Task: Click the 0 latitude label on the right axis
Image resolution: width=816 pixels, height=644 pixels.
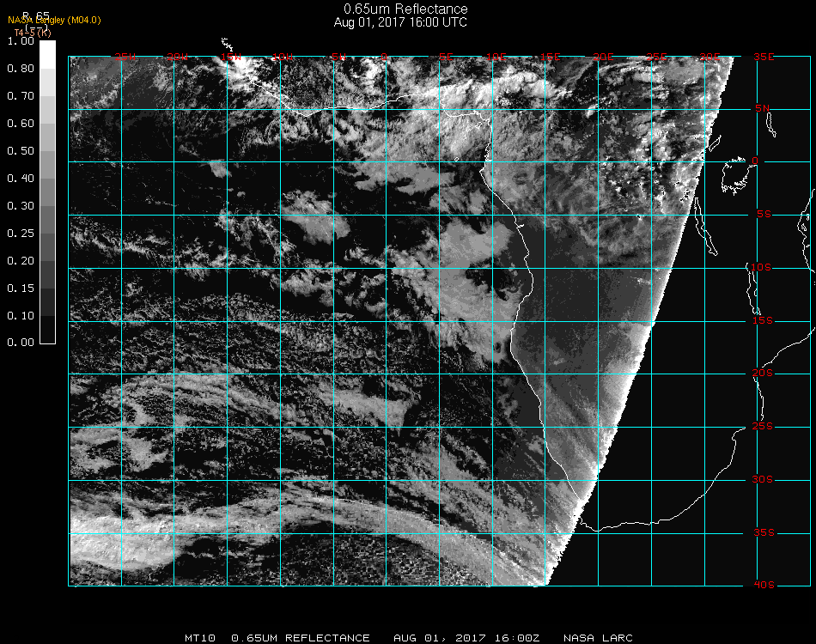Action: (755, 161)
